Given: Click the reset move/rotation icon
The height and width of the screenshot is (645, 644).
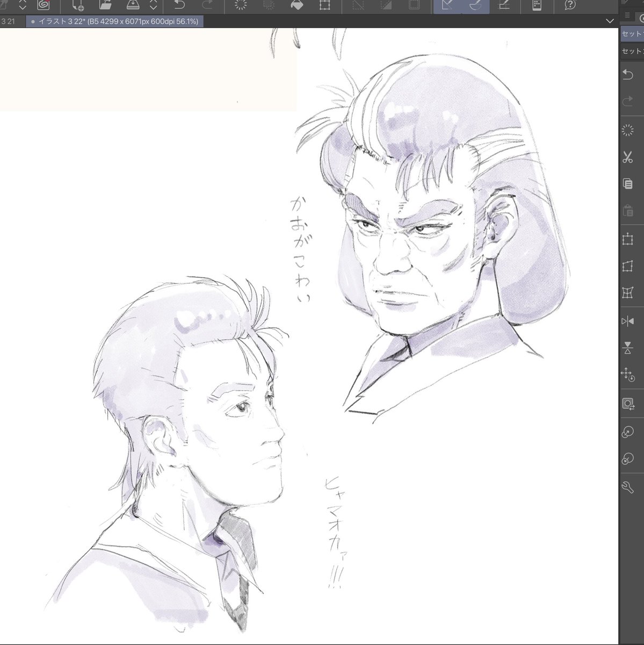Looking at the screenshot, I should pyautogui.click(x=627, y=375).
